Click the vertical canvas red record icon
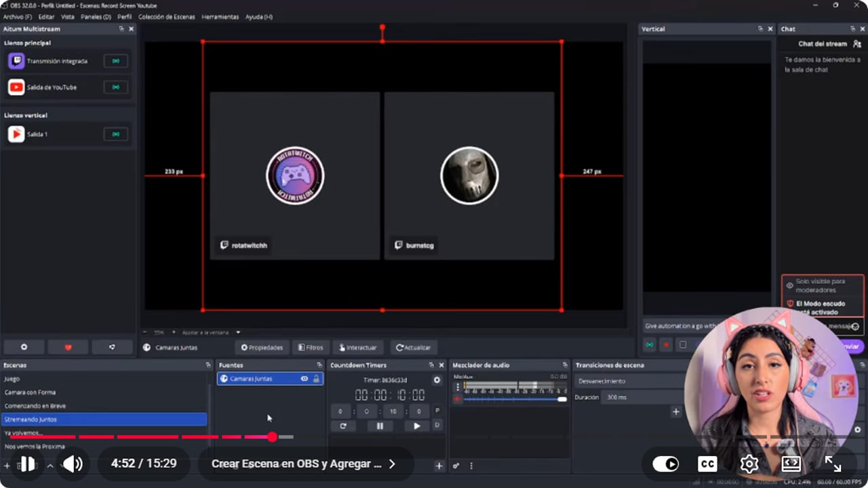868x488 pixels. pyautogui.click(x=667, y=345)
